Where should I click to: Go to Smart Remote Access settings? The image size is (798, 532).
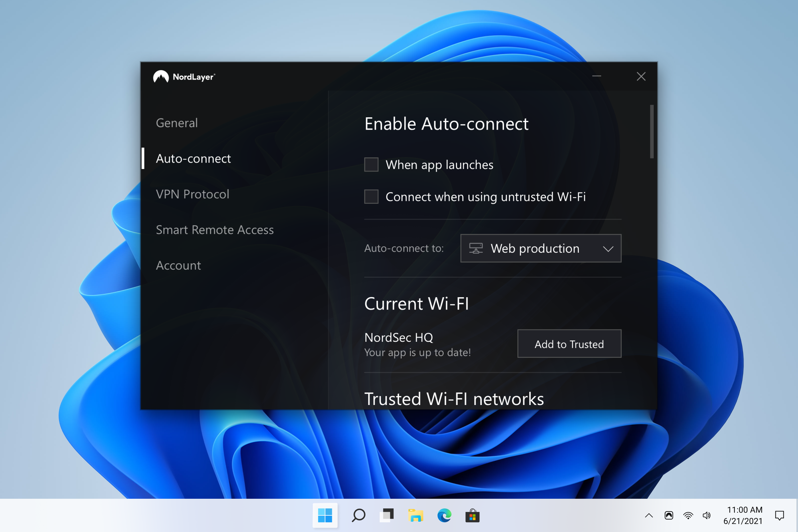point(214,230)
